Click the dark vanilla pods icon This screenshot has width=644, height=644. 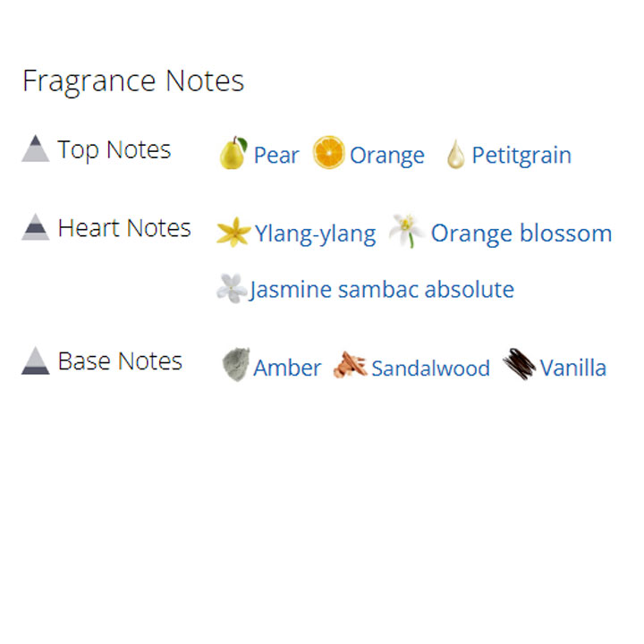519,364
